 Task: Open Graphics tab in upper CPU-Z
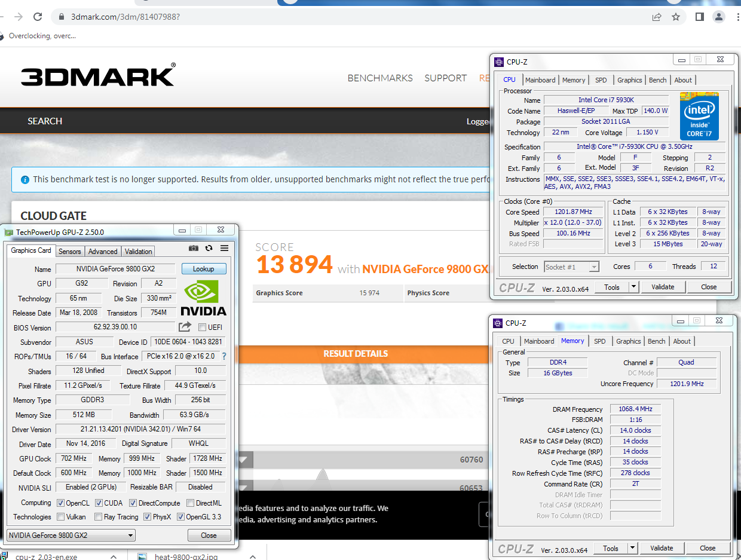click(630, 80)
